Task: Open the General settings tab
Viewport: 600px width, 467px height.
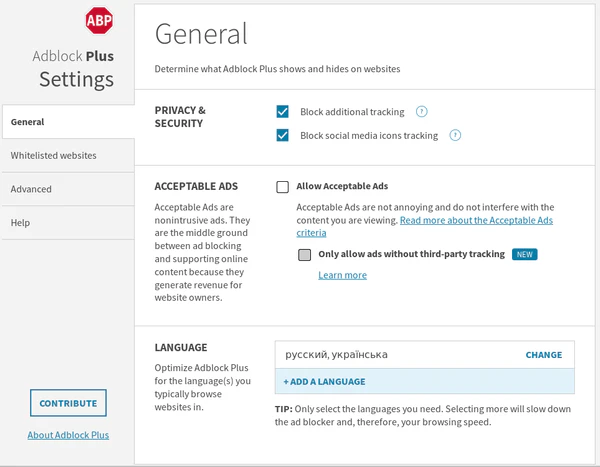Action: [67, 122]
